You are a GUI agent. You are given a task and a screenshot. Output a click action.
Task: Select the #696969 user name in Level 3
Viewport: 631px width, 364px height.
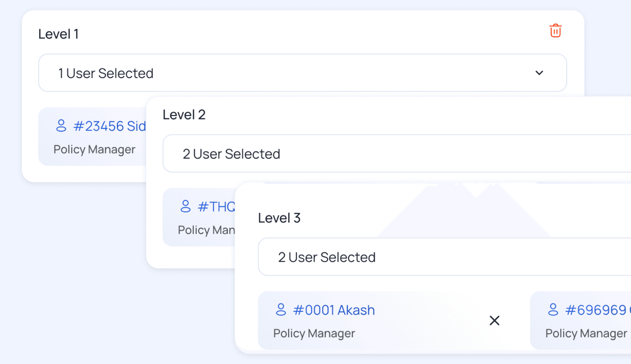(598, 310)
